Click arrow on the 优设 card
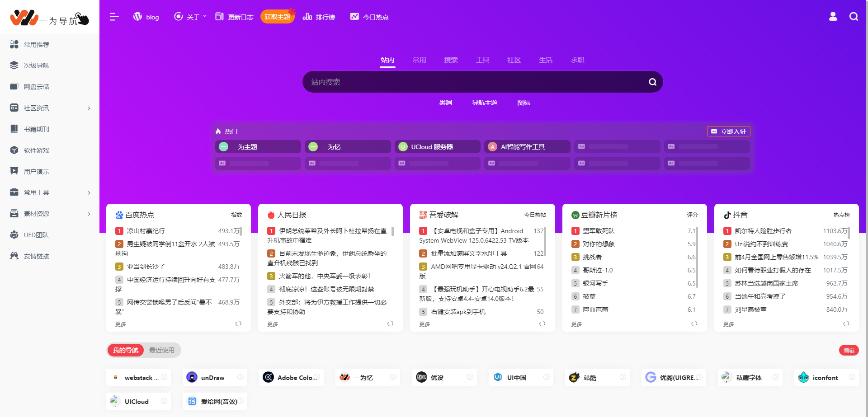This screenshot has height=417, width=868. point(470,377)
